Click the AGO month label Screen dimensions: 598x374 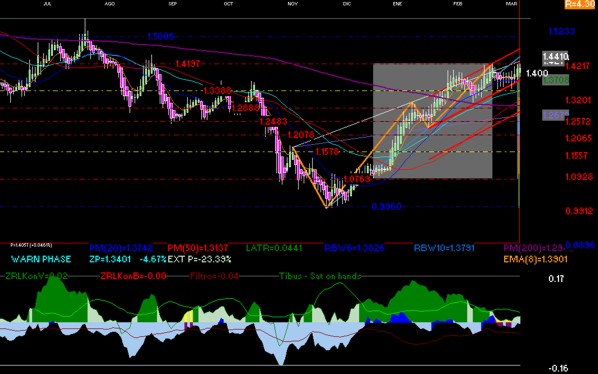tap(109, 3)
